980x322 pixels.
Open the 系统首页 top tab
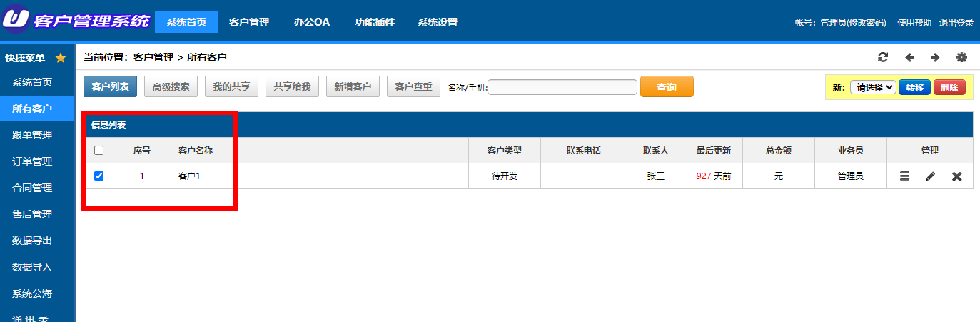(186, 22)
